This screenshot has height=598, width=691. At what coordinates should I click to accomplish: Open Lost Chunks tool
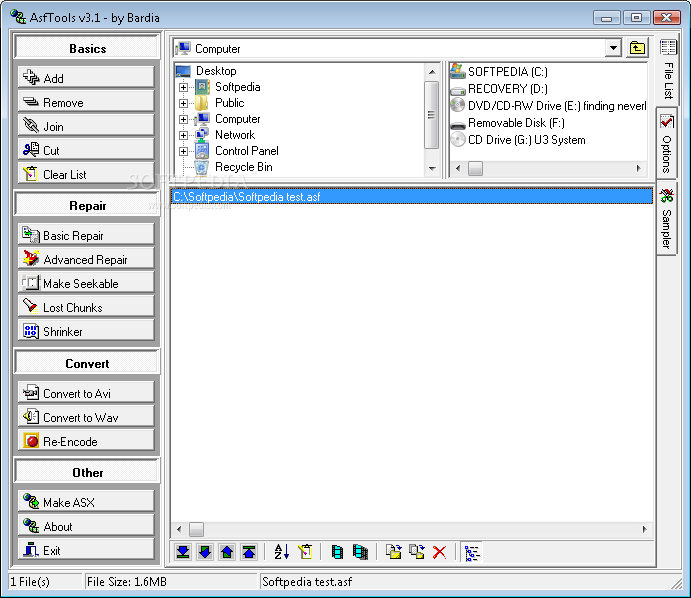(x=86, y=307)
